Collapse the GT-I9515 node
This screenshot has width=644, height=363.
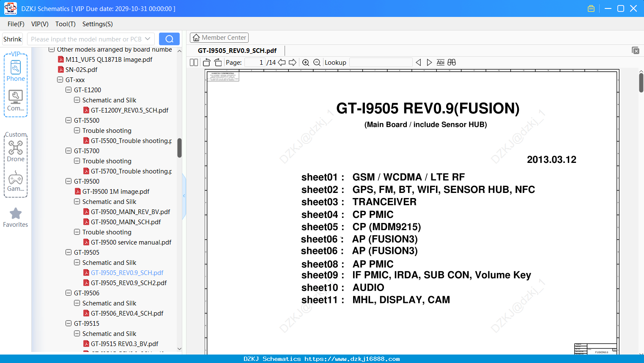click(69, 324)
